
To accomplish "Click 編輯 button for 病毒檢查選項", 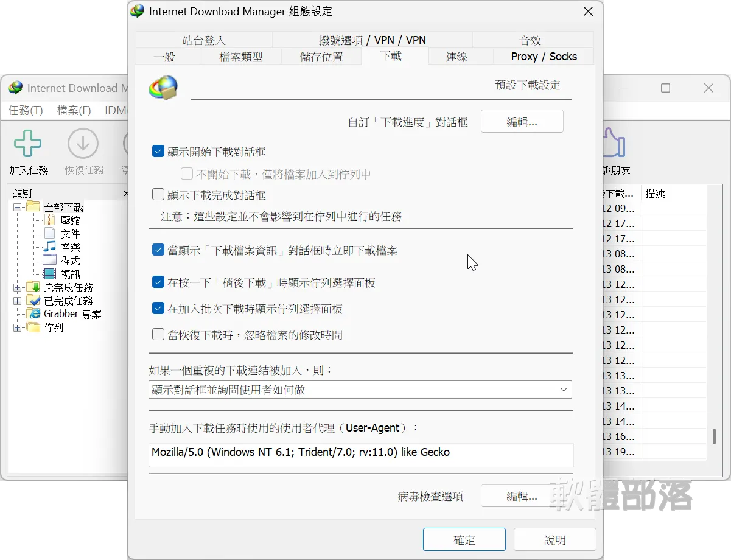I will pos(522,496).
